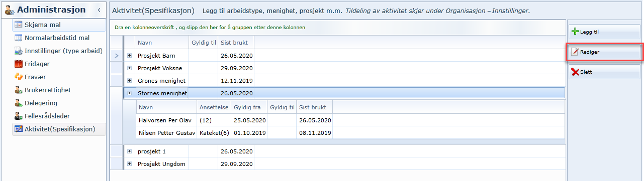Open Fellesrådsleder in the sidebar
Viewport: 644px width, 181px height.
pos(59,116)
